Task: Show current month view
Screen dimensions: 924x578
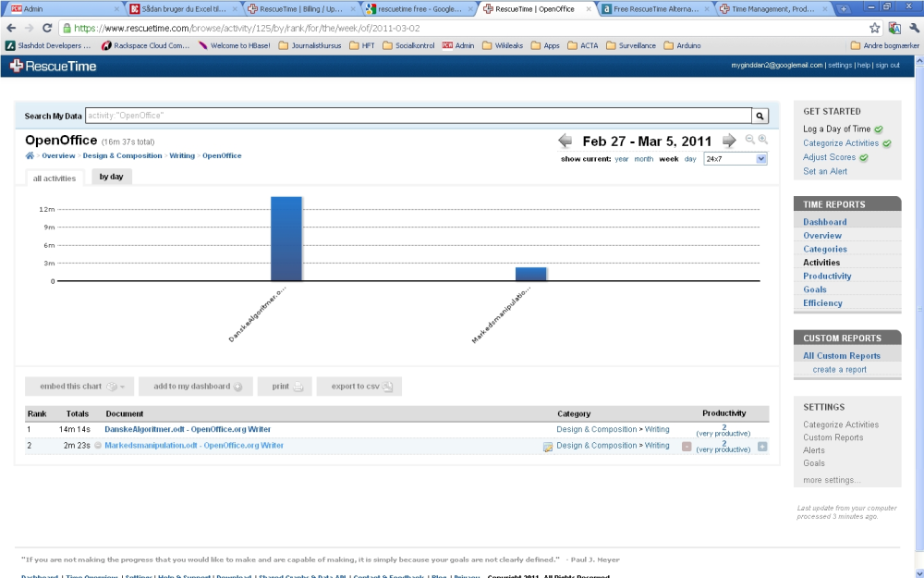Action: pyautogui.click(x=643, y=159)
